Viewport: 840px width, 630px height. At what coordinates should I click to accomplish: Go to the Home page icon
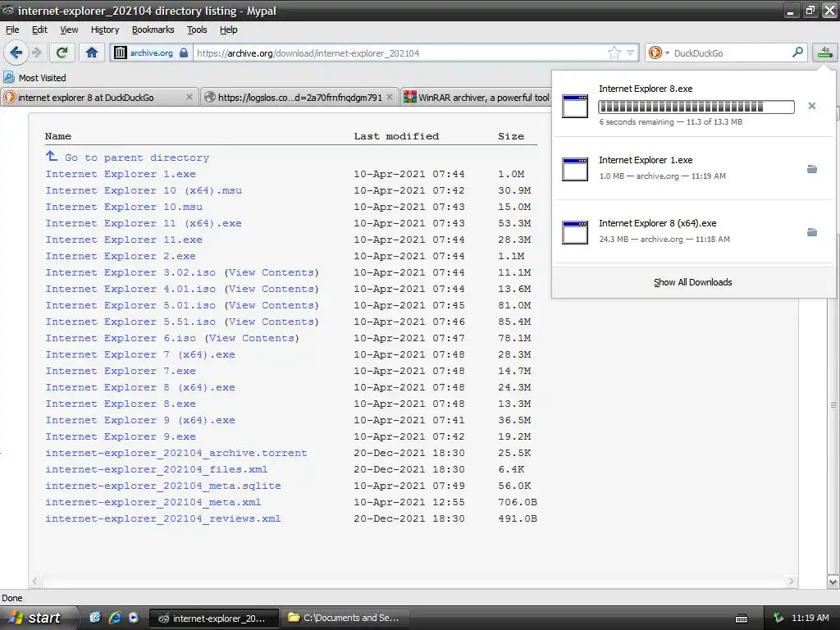click(x=92, y=52)
